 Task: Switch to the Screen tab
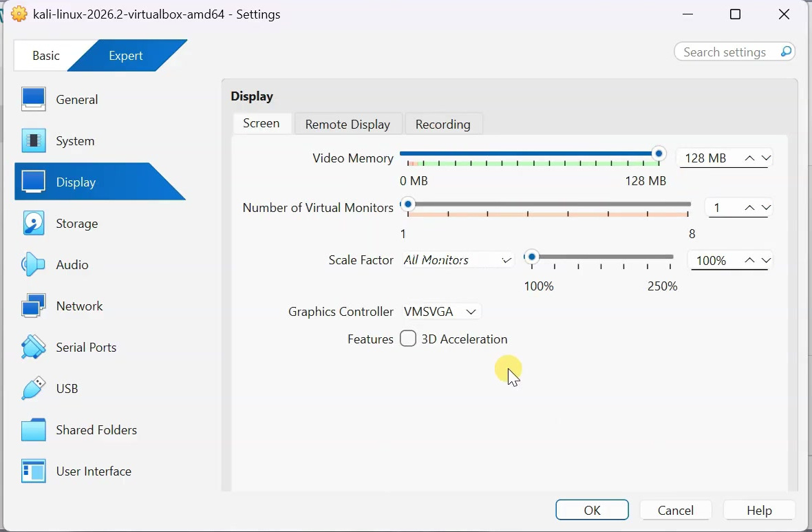(x=261, y=123)
